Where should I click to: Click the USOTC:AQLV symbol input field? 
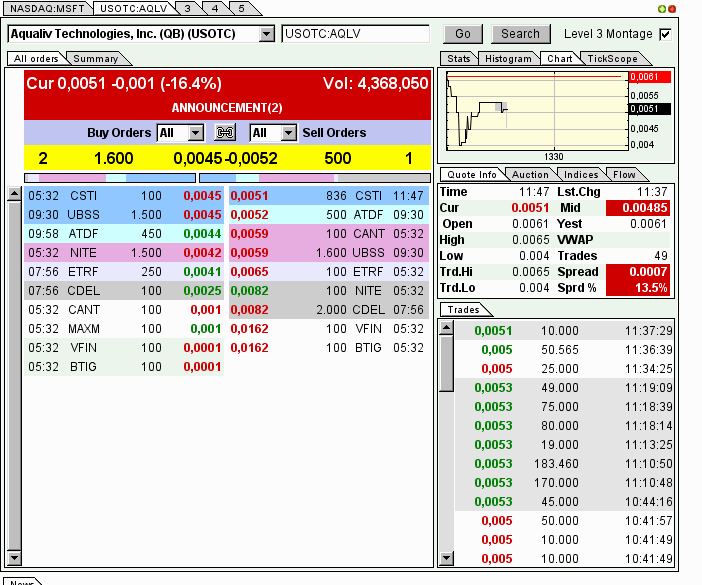355,34
